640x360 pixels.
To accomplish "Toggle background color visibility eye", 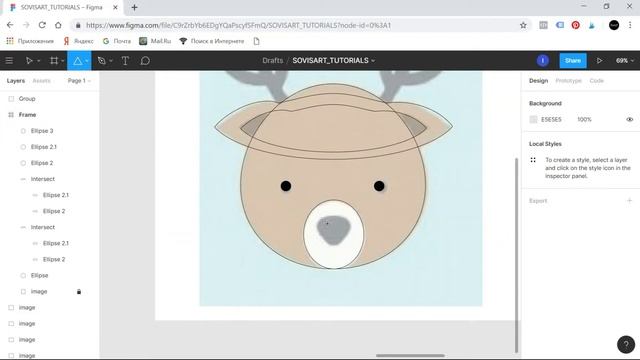I will pyautogui.click(x=629, y=120).
